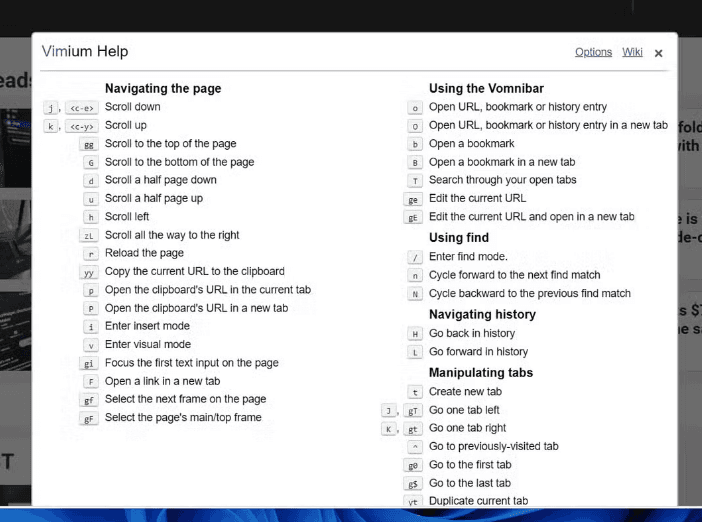The height and width of the screenshot is (522, 702).
Task: Click 'Edit the current URL and open in a new tab'
Action: coord(531,217)
